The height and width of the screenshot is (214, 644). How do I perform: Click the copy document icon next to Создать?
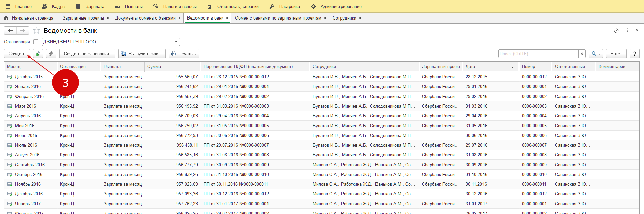point(38,54)
